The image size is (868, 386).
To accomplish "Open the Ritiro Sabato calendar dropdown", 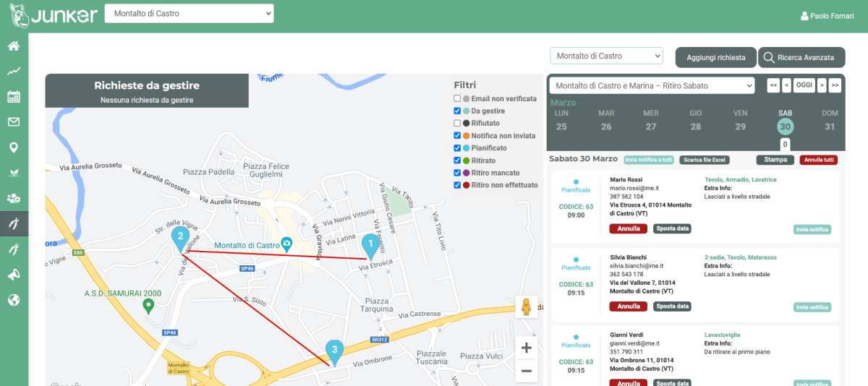I will pos(652,85).
